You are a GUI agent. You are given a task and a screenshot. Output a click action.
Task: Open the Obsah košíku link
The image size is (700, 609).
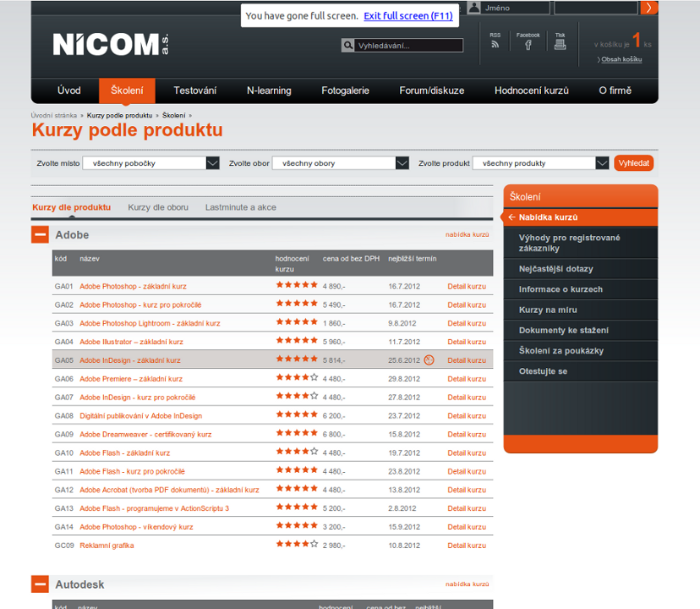pyautogui.click(x=621, y=59)
